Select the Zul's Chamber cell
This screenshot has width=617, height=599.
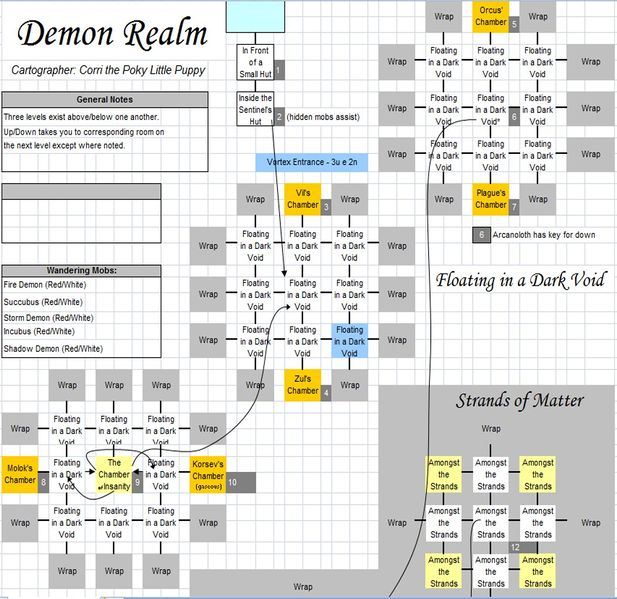pos(303,385)
